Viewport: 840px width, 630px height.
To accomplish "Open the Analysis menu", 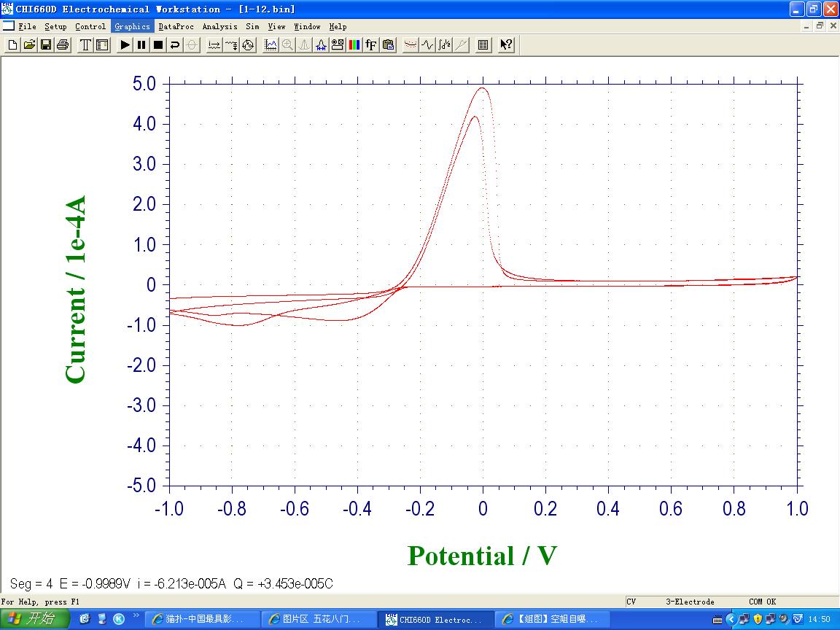I will tap(219, 26).
